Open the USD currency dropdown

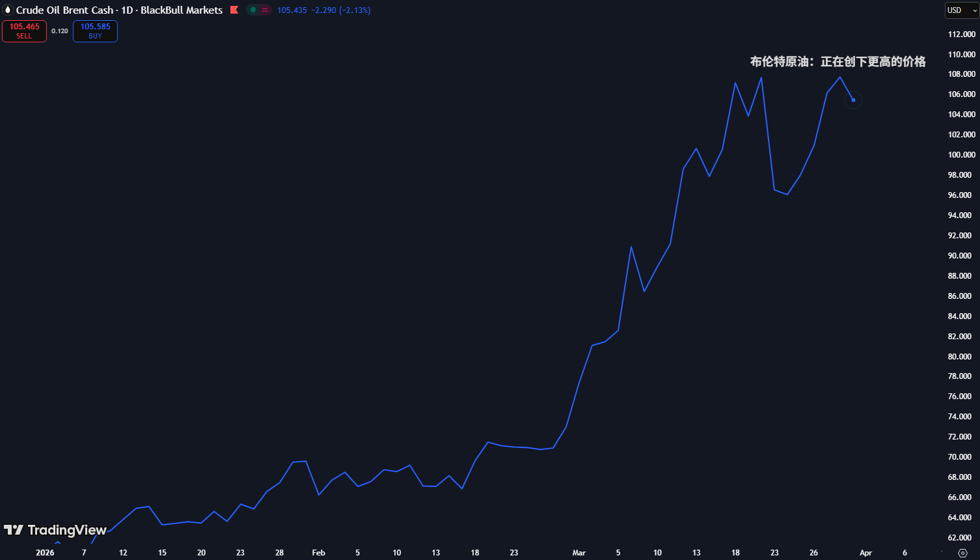962,10
